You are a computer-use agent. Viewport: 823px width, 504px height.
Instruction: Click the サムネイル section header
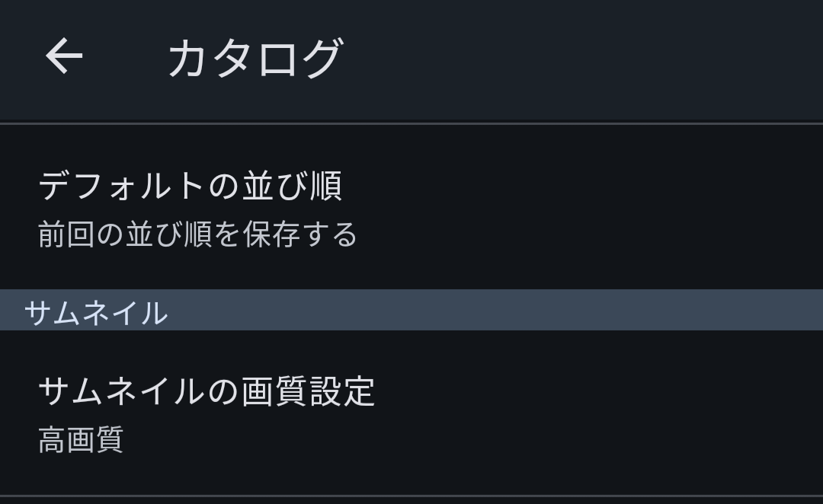pyautogui.click(x=96, y=312)
